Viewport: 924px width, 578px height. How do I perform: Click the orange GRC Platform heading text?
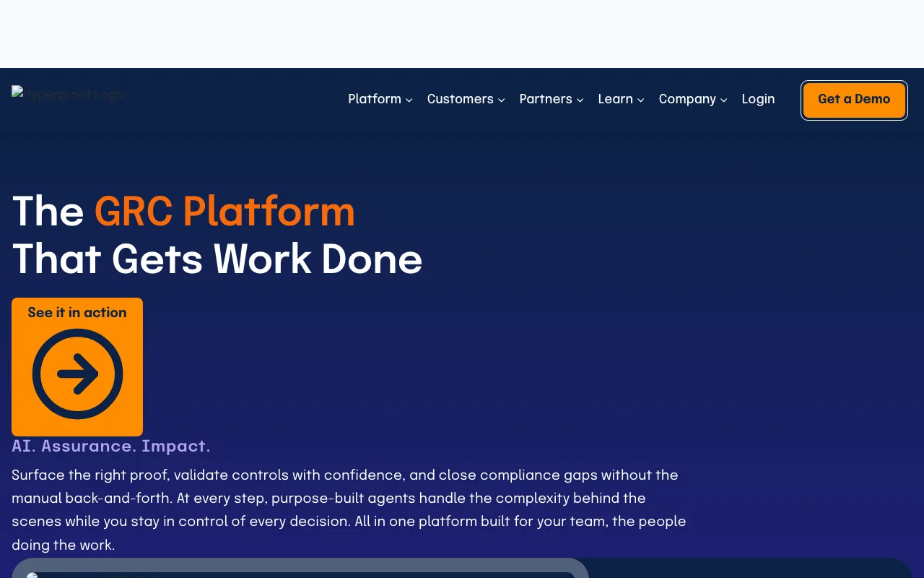tap(225, 212)
